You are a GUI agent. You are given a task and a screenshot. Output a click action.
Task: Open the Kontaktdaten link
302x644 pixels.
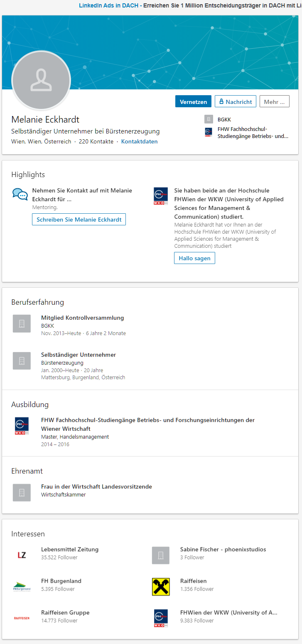(139, 141)
